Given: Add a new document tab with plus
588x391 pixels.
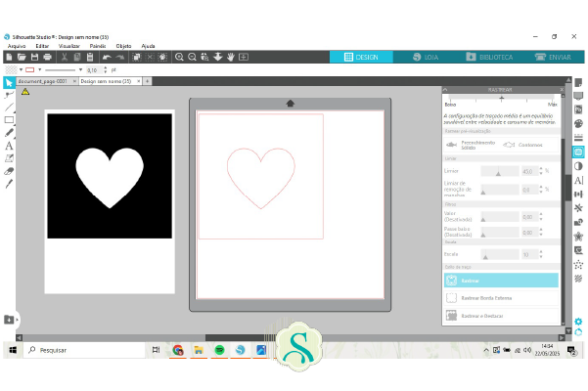Looking at the screenshot, I should pos(148,81).
